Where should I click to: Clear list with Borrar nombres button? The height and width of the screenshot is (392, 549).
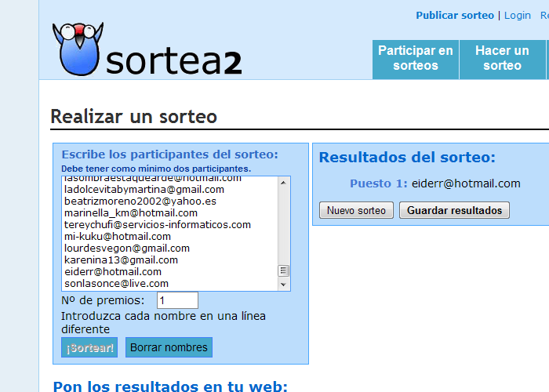pos(169,347)
